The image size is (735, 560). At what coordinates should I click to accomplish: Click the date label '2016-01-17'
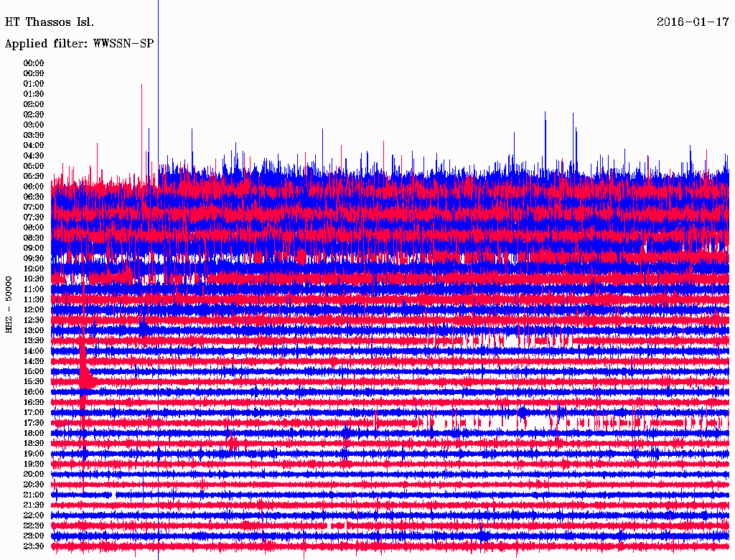point(693,22)
